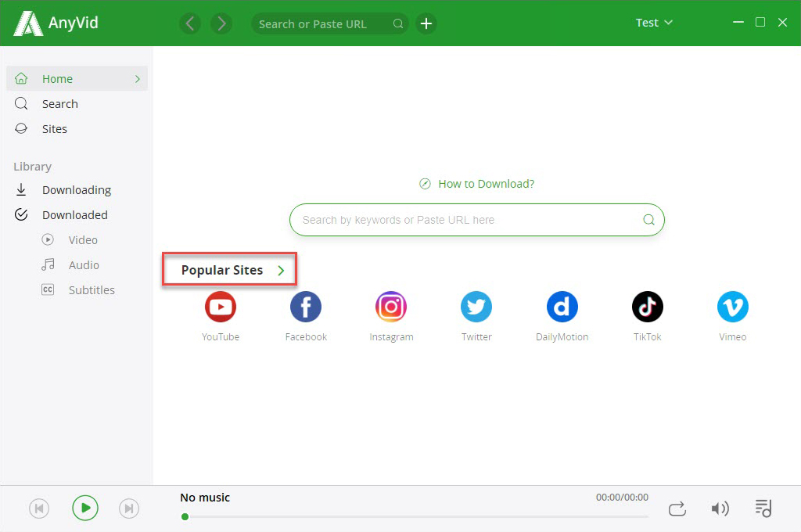
Task: Open the YouTube site icon
Action: [x=220, y=307]
